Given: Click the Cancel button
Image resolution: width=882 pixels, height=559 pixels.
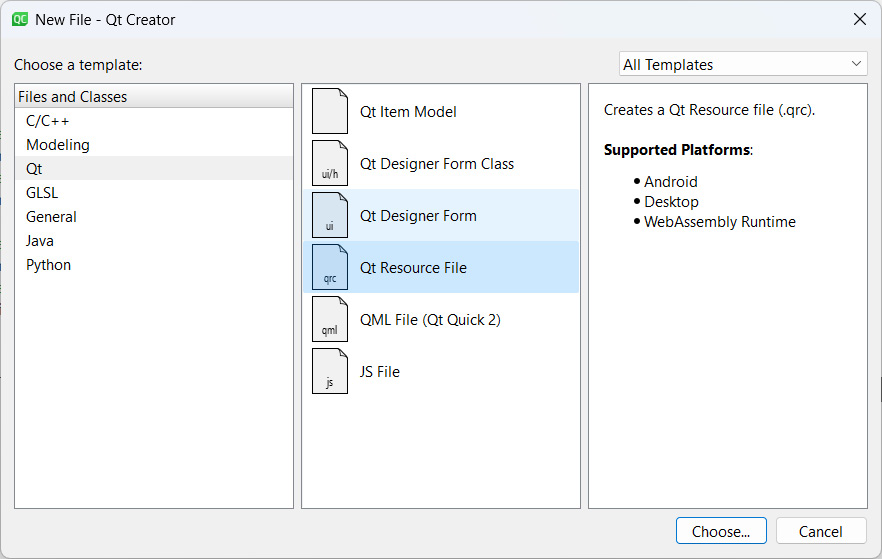Looking at the screenshot, I should point(821,531).
